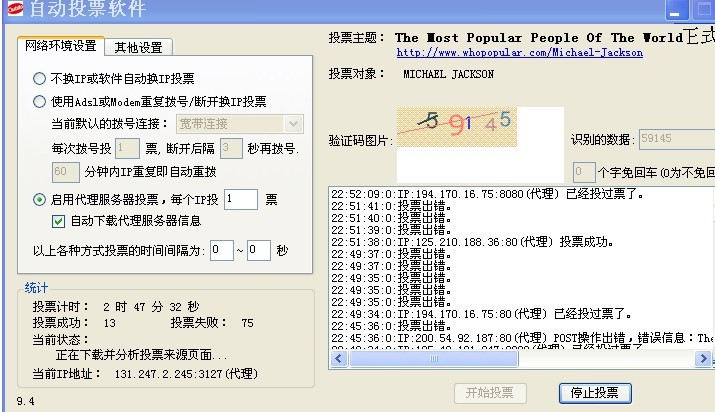Select the 不换IP或软件自动换IP投票 radio option
Image resolution: width=715 pixels, height=412 pixels.
40,78
